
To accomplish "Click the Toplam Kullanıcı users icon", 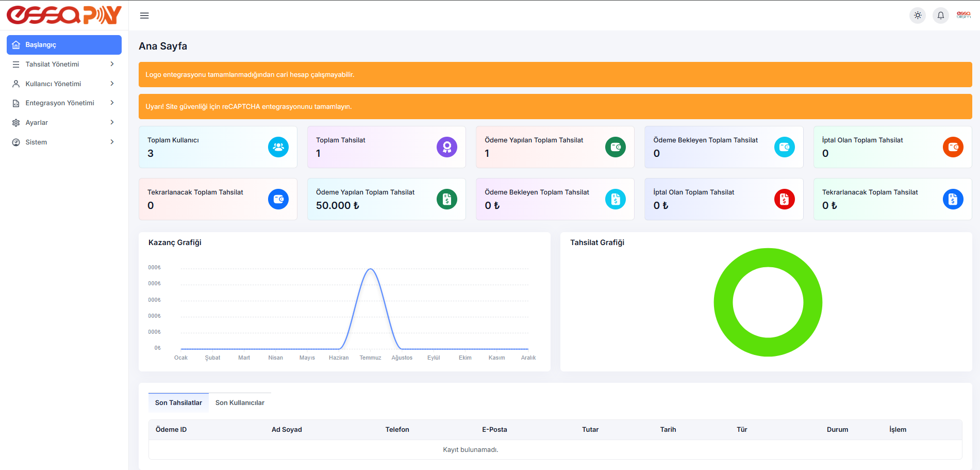I will 278,147.
